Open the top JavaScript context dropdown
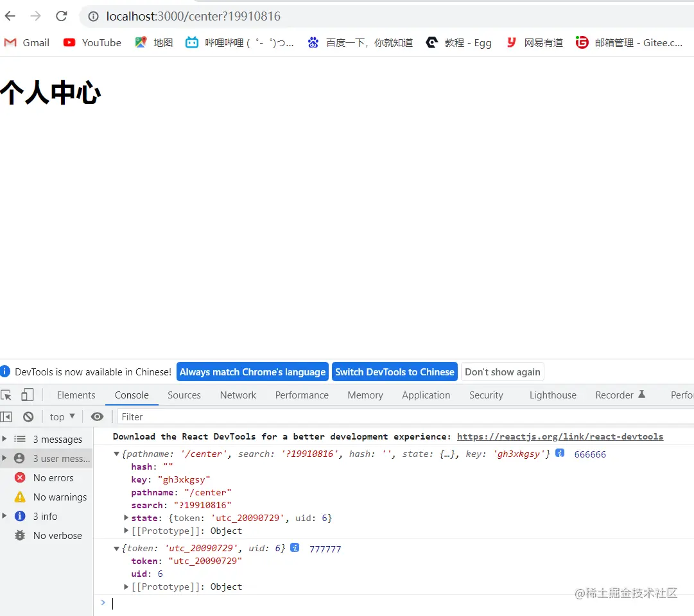The image size is (694, 616). tap(62, 416)
